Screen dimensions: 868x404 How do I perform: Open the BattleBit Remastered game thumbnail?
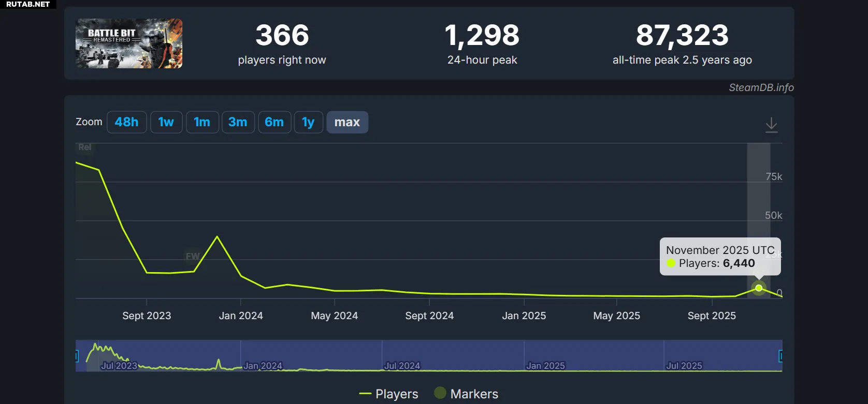pyautogui.click(x=129, y=43)
